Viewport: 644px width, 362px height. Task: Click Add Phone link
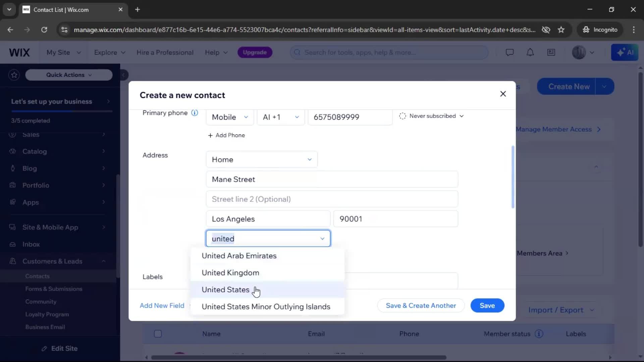tap(226, 135)
